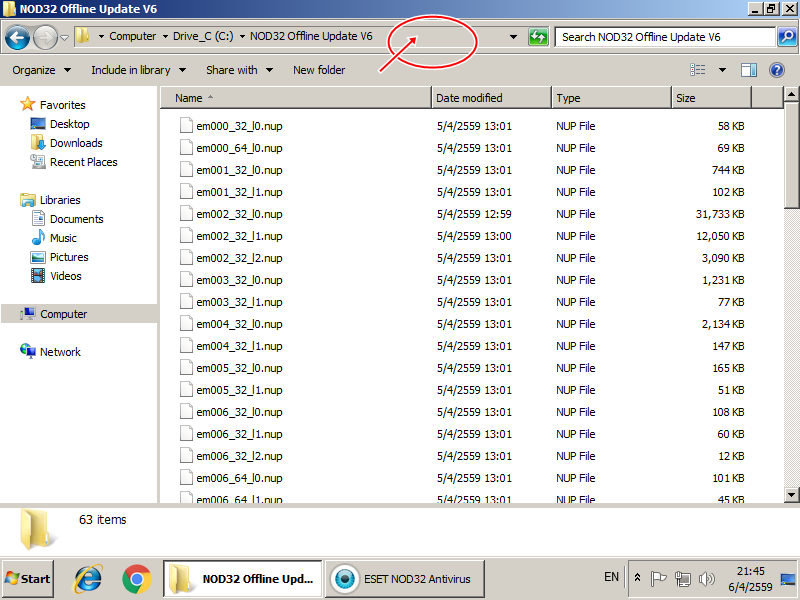
Task: Launch Internet Explorer from the taskbar
Action: pyautogui.click(x=88, y=579)
